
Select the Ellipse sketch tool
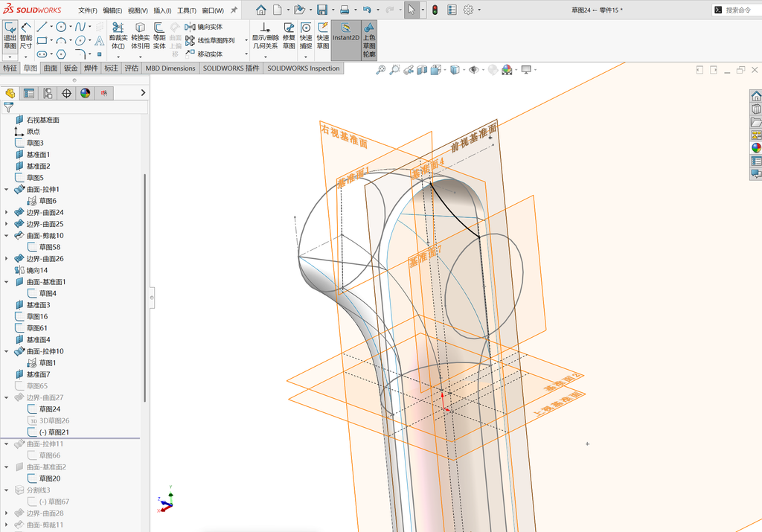click(x=80, y=40)
